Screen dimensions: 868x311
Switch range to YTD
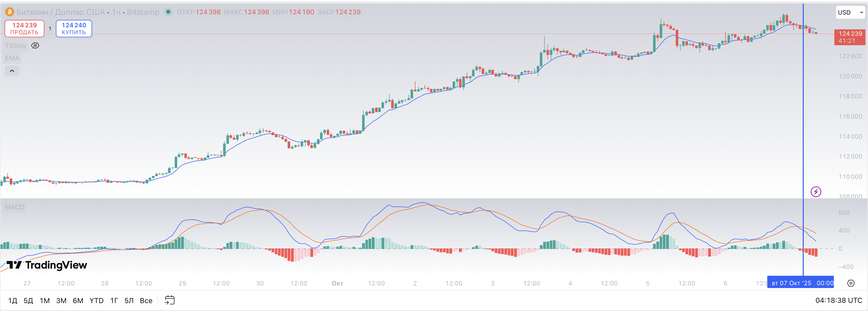[x=96, y=301]
